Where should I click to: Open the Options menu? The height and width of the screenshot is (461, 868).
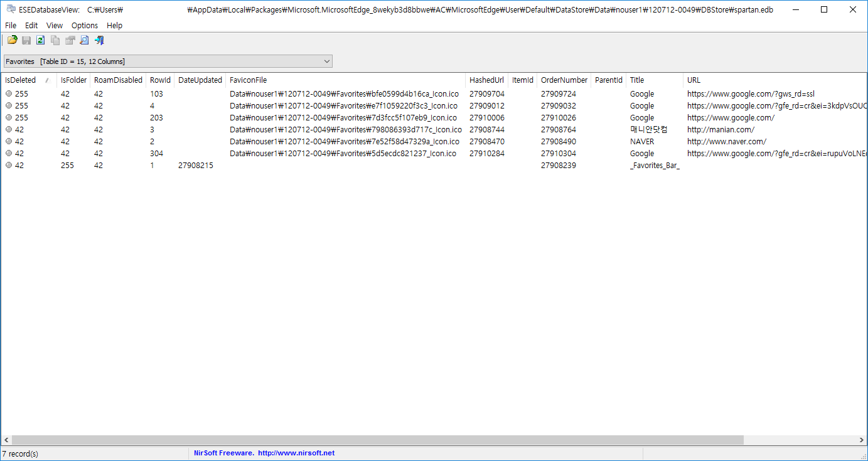click(x=85, y=25)
